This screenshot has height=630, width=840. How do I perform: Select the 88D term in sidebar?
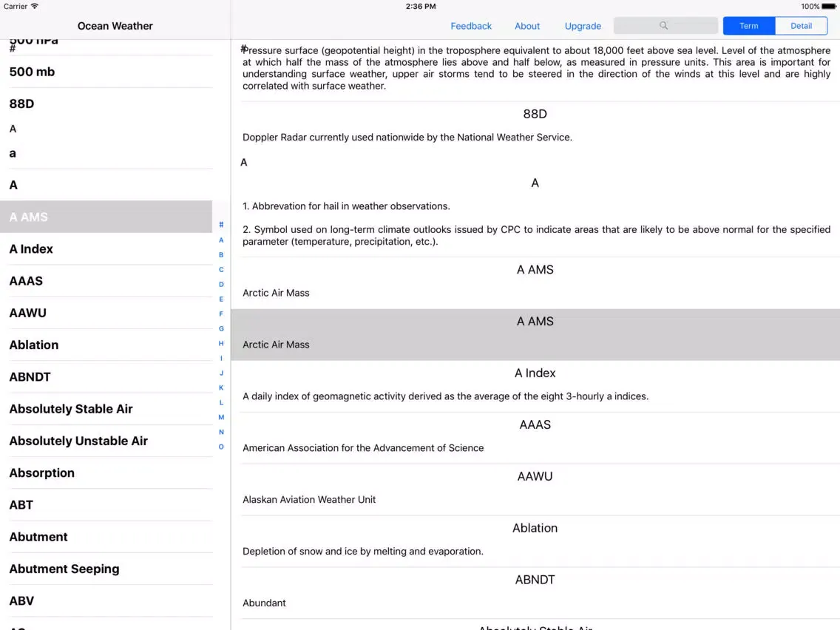pyautogui.click(x=106, y=104)
